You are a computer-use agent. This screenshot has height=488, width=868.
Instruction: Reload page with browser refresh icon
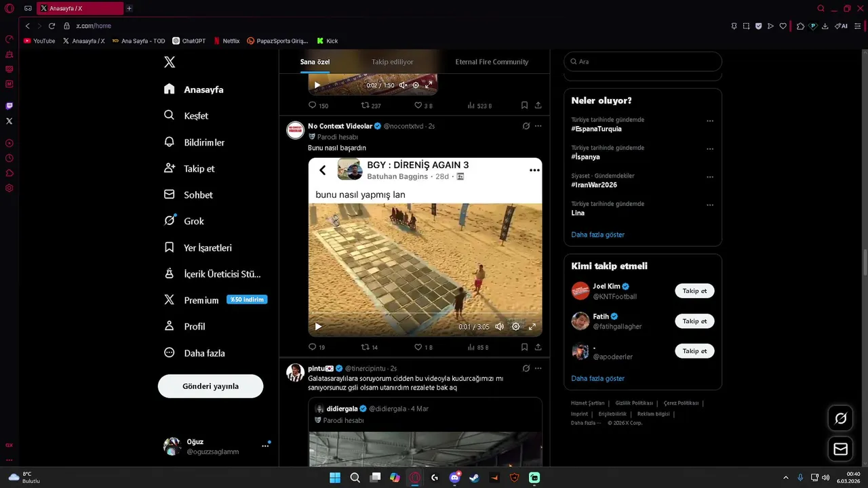52,26
